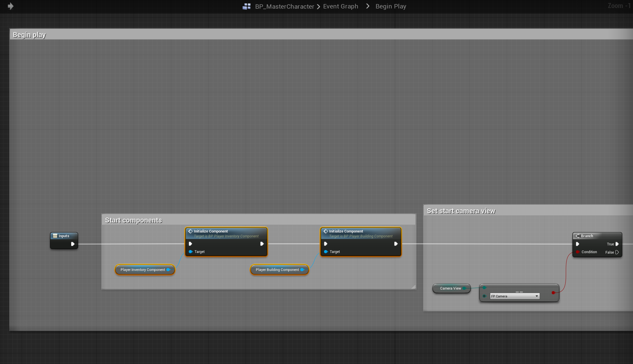Select Begin Play breadcrumb item

(x=390, y=6)
